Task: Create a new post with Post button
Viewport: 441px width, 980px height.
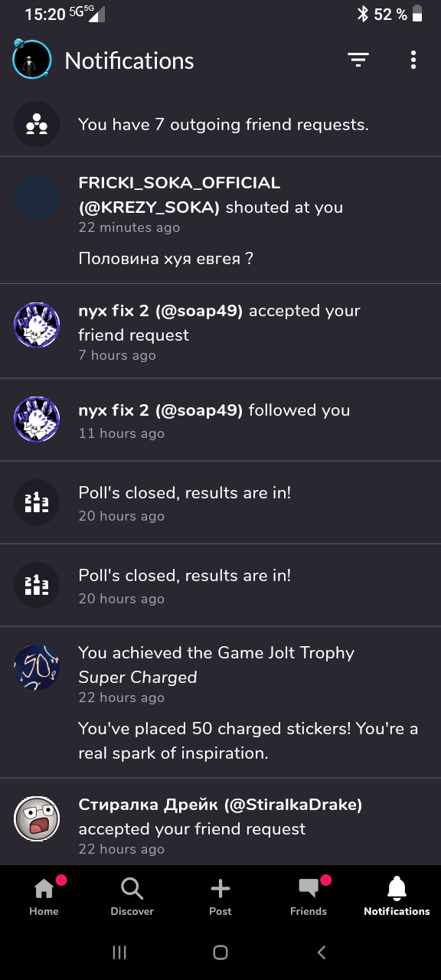Action: [x=220, y=896]
